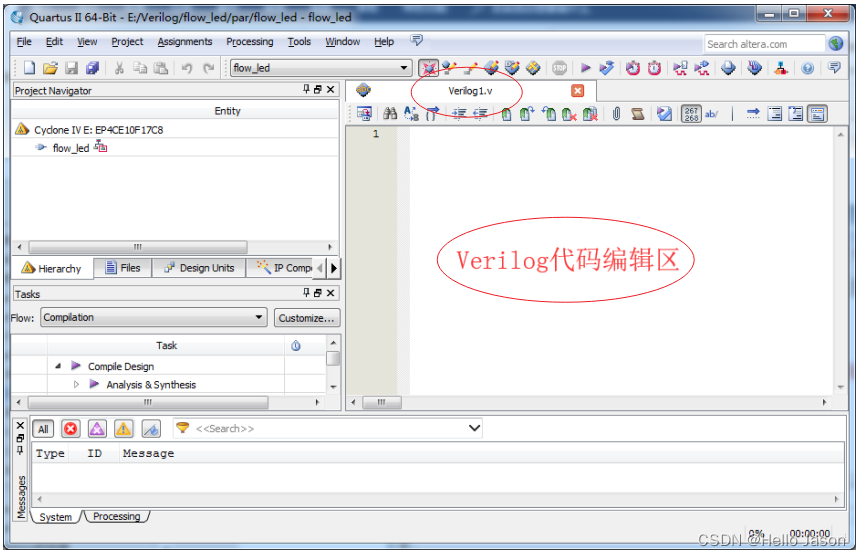
Task: Click the globe icon next to search field
Action: click(x=835, y=43)
